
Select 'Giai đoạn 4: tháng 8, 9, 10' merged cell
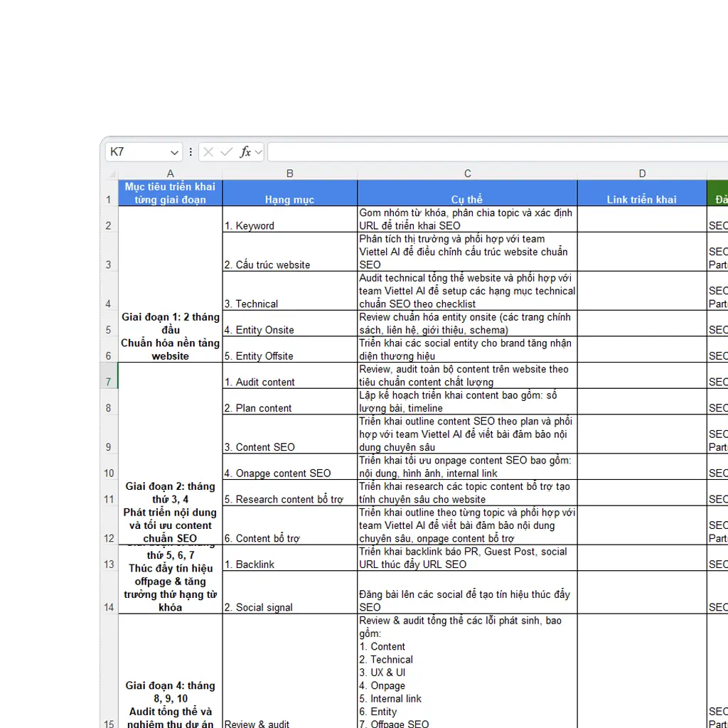click(x=171, y=671)
